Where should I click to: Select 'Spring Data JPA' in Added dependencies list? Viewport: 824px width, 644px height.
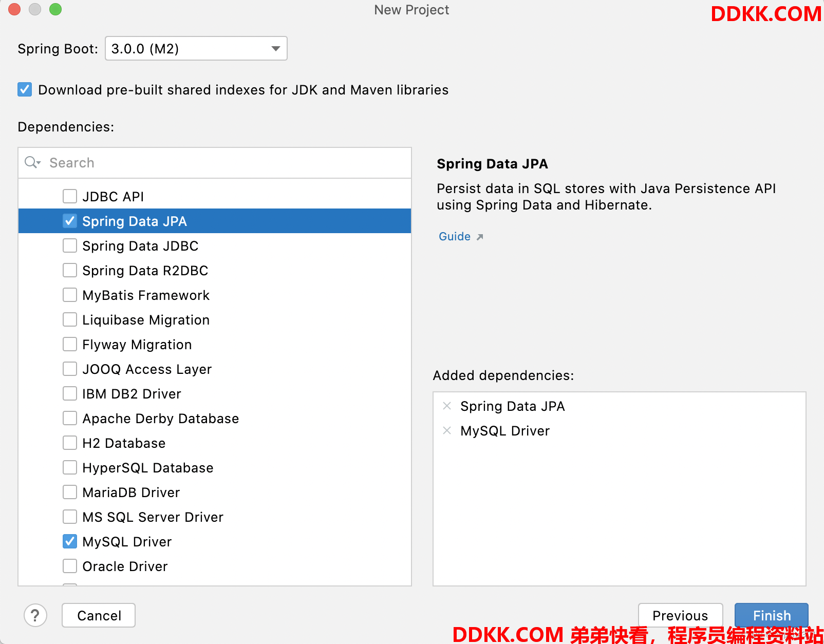(x=512, y=406)
